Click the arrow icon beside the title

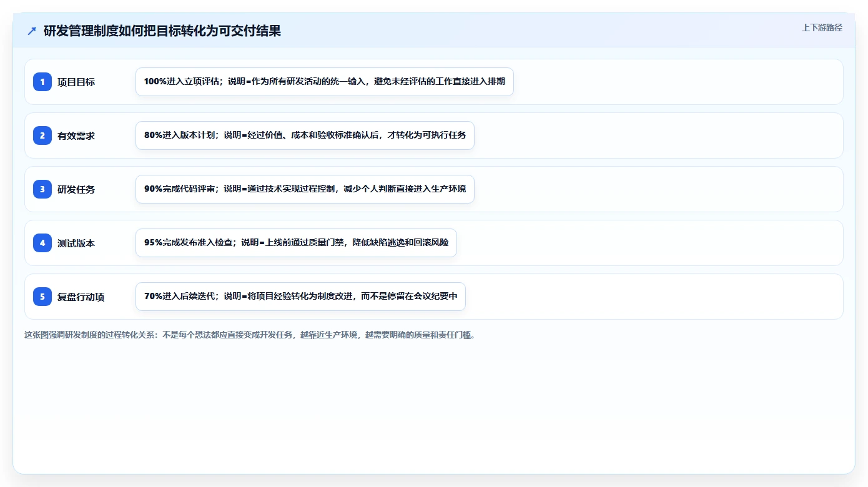tap(32, 31)
